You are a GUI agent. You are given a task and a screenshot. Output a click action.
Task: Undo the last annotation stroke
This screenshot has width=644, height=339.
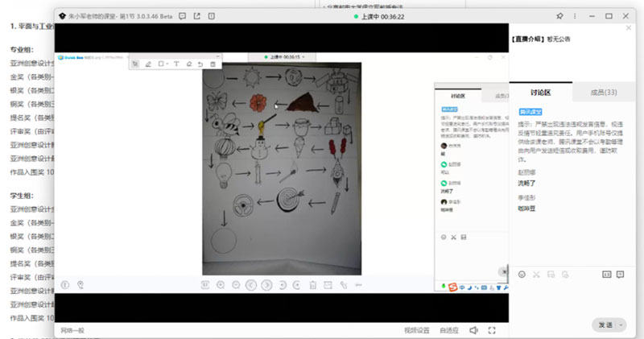200,64
